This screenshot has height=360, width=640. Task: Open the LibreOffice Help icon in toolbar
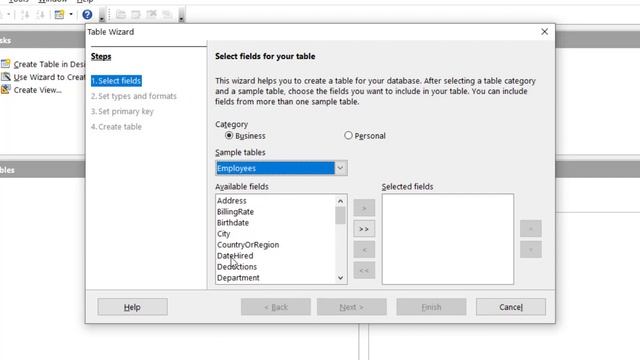click(x=87, y=15)
